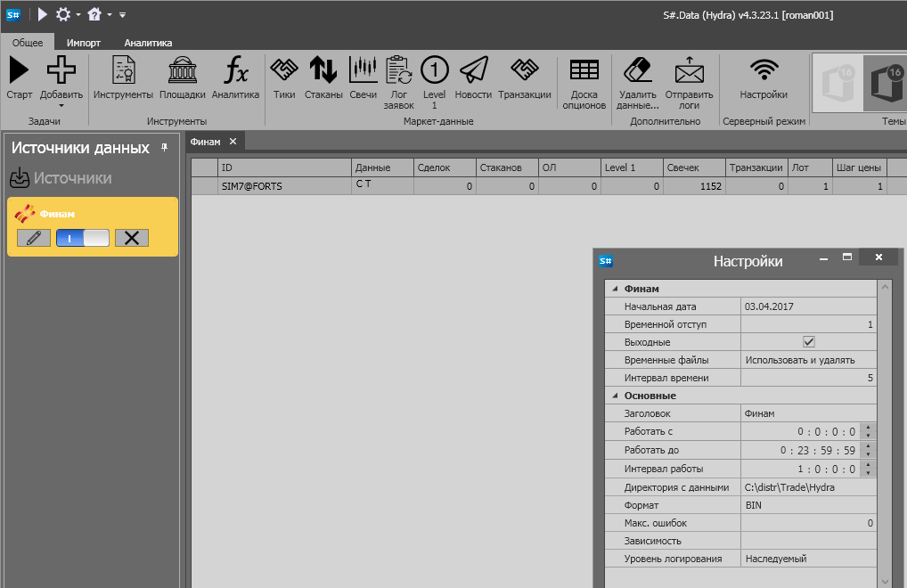Open the home dropdown arrow in title bar

point(110,15)
